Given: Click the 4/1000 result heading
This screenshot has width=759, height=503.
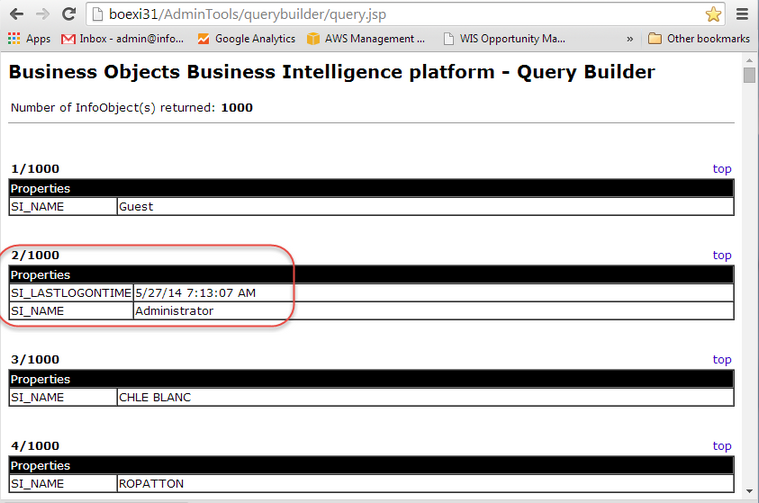Looking at the screenshot, I should tap(35, 446).
